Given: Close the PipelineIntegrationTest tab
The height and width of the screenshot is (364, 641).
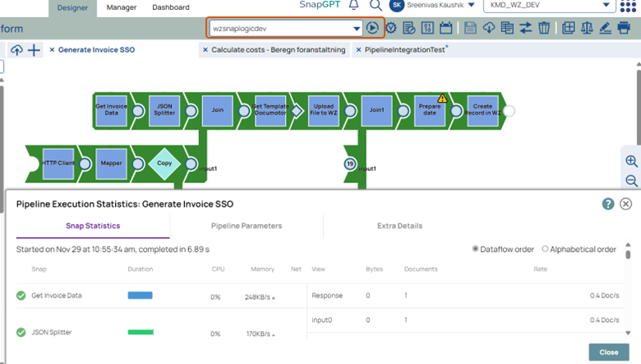Looking at the screenshot, I should 358,50.
